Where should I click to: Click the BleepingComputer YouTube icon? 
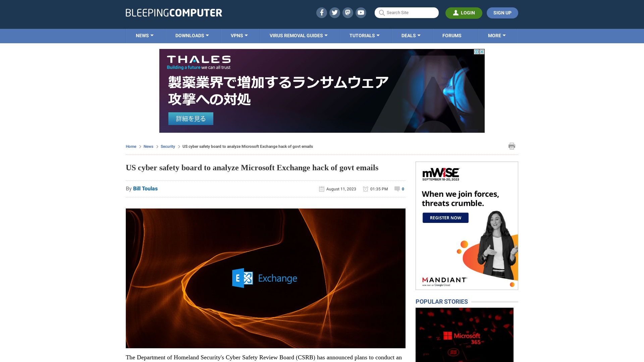[361, 12]
